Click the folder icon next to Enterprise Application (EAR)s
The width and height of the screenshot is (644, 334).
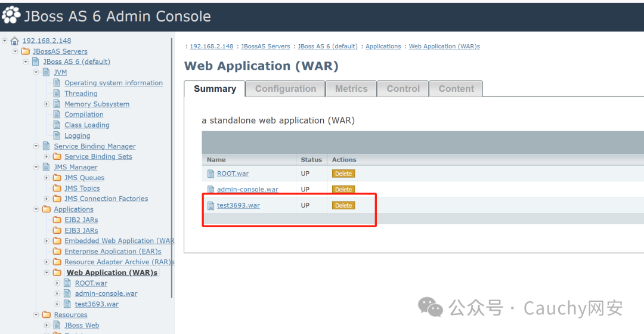[x=57, y=251]
